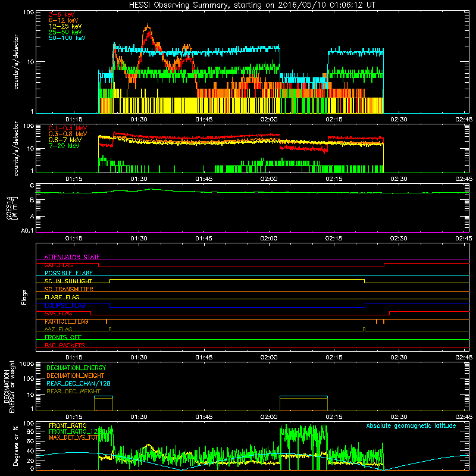Select the PARTICLE_FLAG label

(67, 321)
